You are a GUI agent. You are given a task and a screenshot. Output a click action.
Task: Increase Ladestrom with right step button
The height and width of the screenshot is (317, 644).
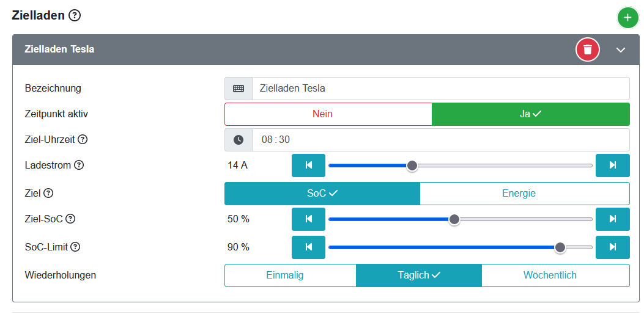612,165
